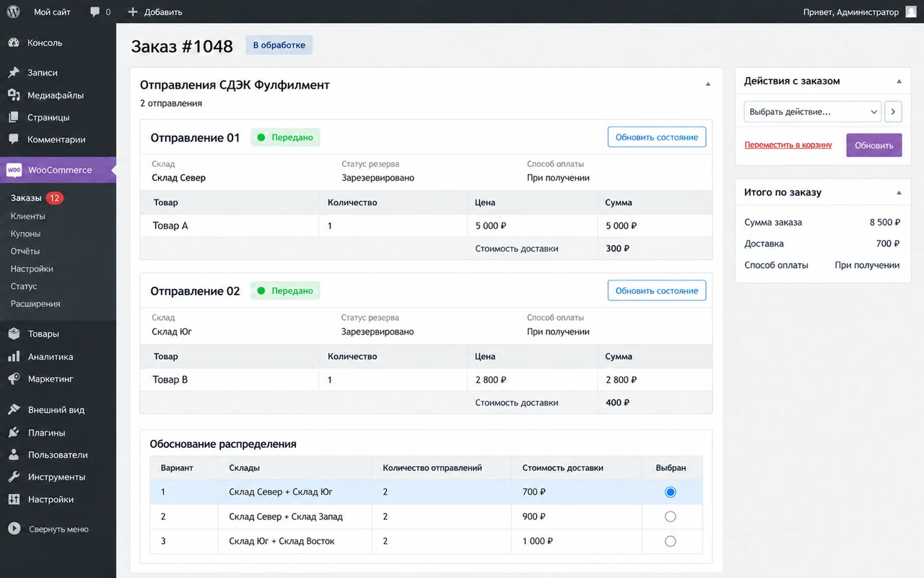Click the purple Обновить button
924x578 pixels.
(874, 145)
